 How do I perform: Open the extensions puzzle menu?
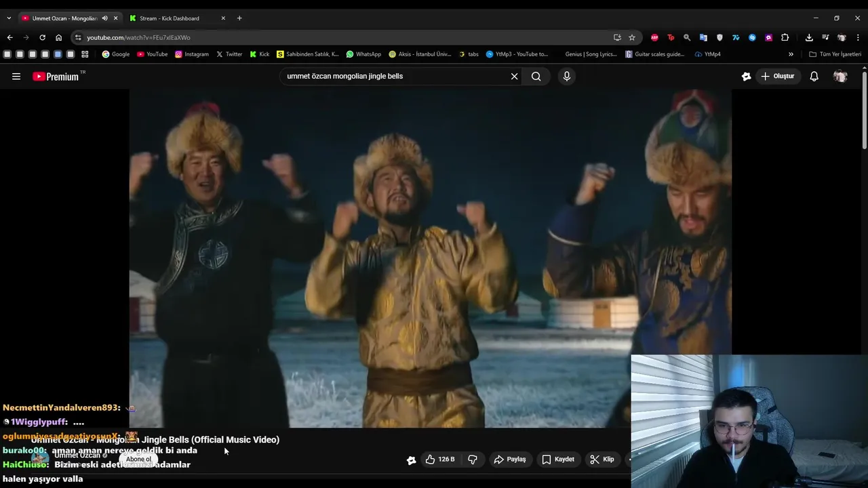[x=785, y=37]
